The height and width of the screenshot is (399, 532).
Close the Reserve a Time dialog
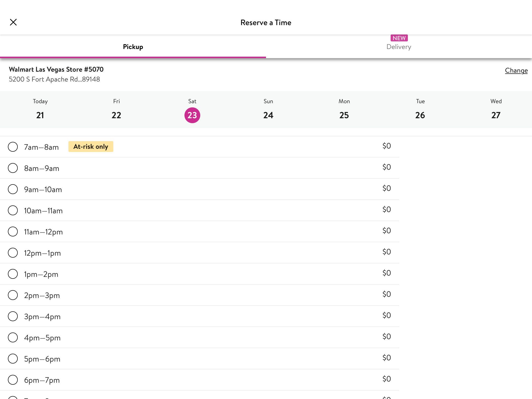[13, 22]
